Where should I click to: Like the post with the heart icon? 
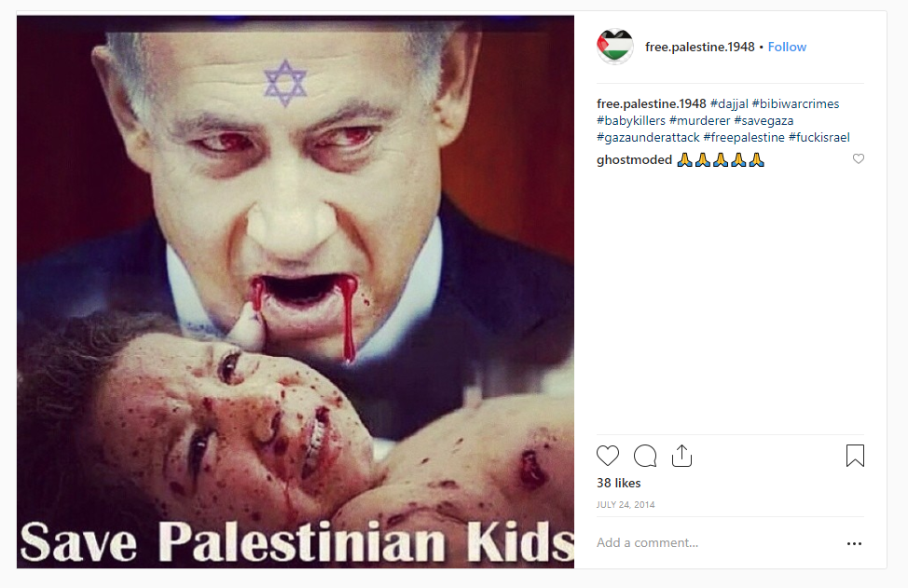coord(608,456)
